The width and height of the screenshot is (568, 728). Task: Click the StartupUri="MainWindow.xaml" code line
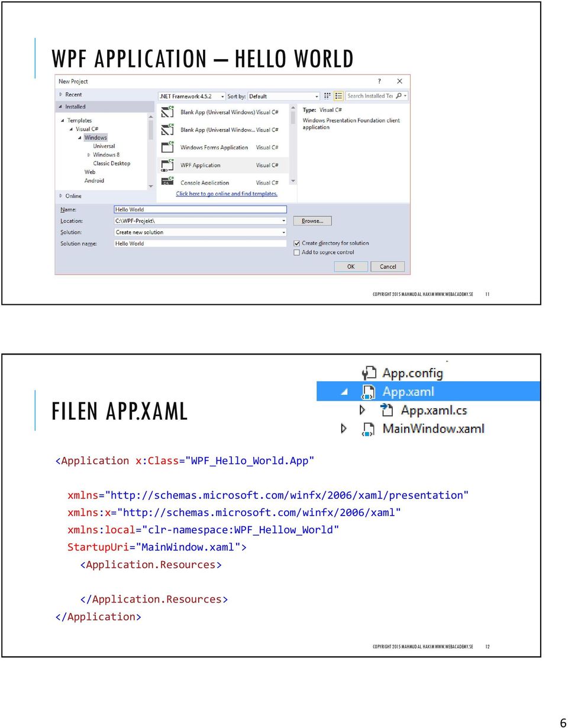[x=157, y=547]
